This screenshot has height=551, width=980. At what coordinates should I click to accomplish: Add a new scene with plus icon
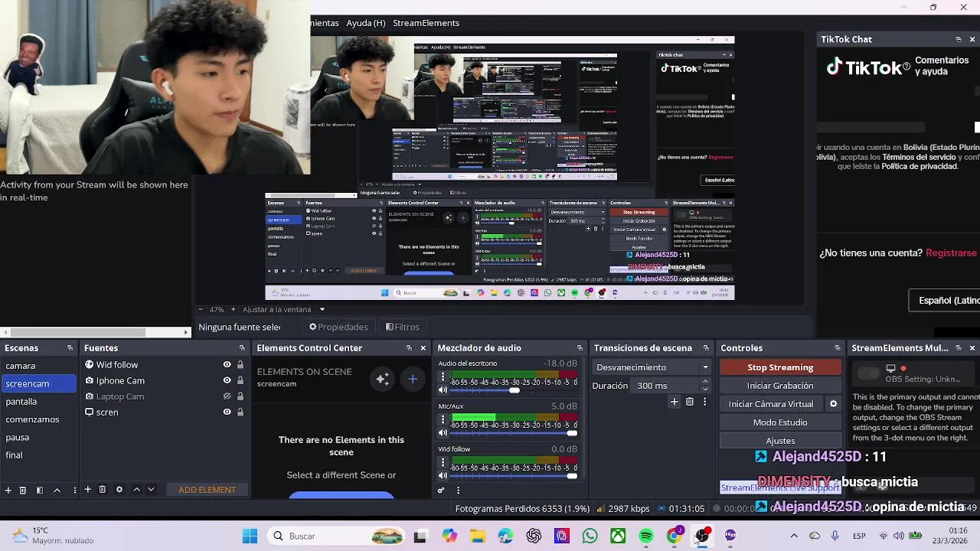8,490
